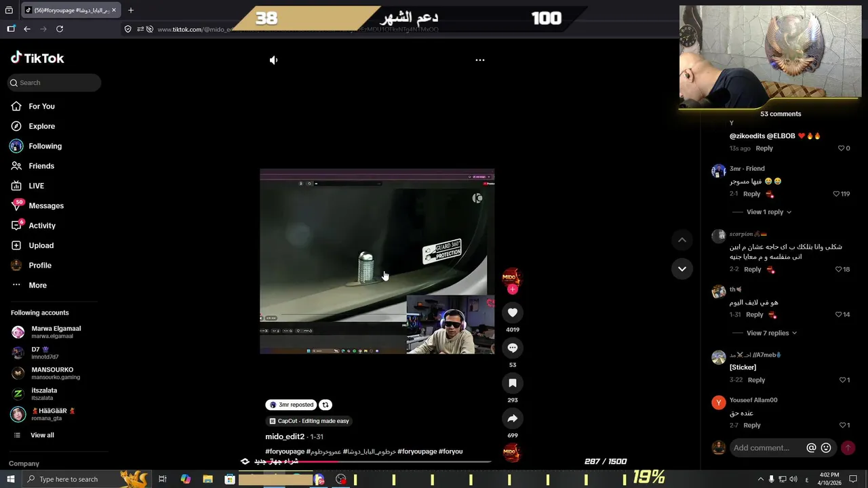
Task: Open a new browser tab
Action: point(131,10)
